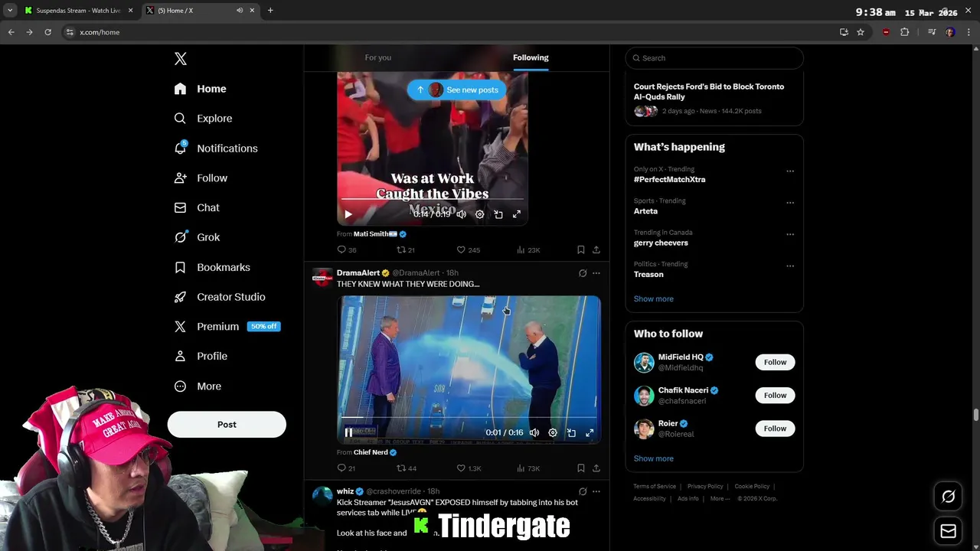This screenshot has width=980, height=551.
Task: Open the Explore page
Action: coord(203,119)
